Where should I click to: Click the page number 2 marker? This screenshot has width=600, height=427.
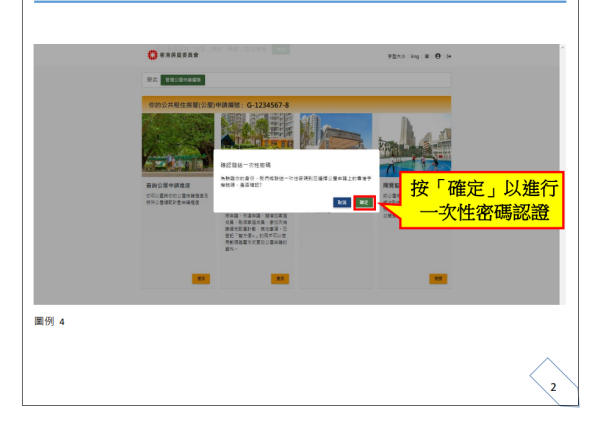(553, 387)
